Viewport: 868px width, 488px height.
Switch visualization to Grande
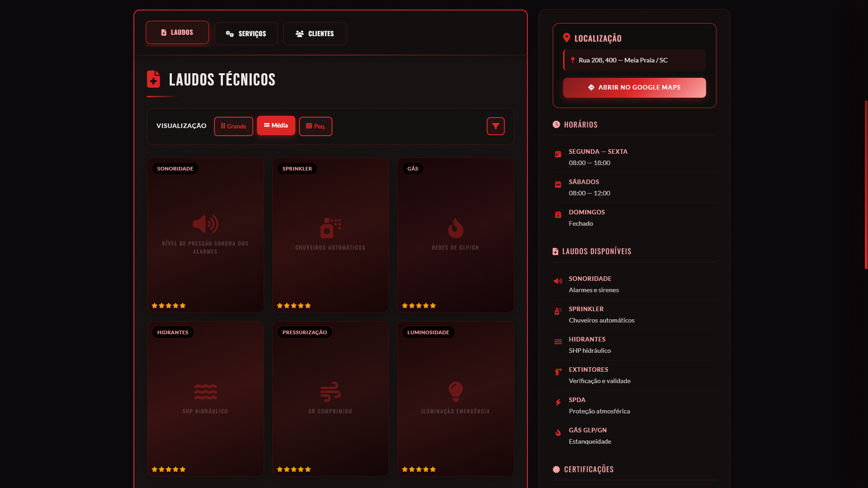[x=233, y=126]
